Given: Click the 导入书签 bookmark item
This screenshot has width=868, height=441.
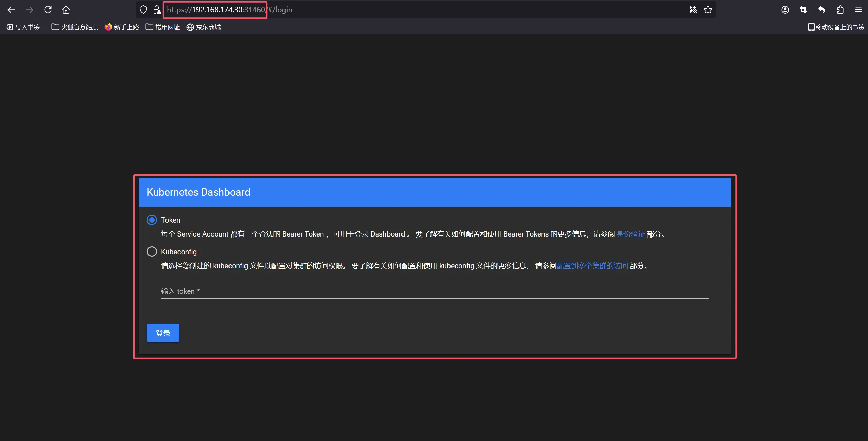Looking at the screenshot, I should pyautogui.click(x=26, y=27).
